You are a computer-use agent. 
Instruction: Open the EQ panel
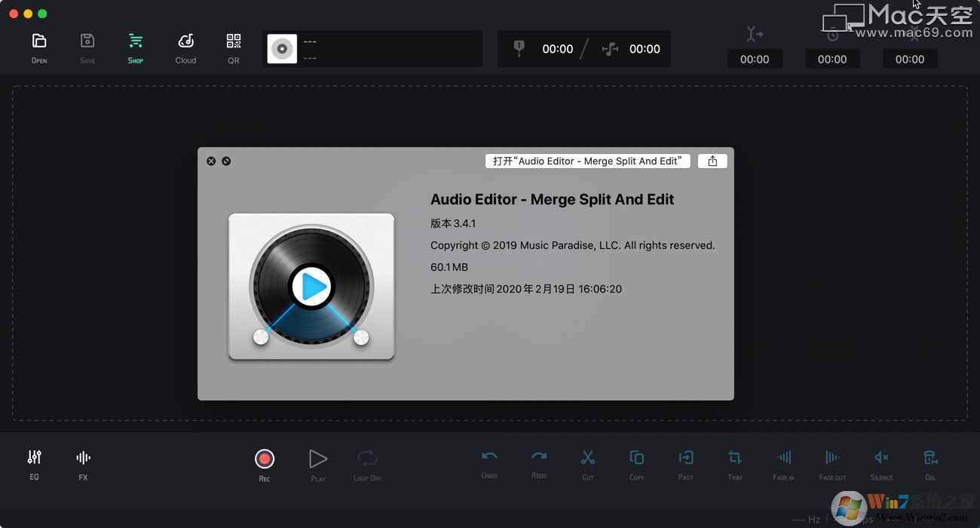[34, 462]
